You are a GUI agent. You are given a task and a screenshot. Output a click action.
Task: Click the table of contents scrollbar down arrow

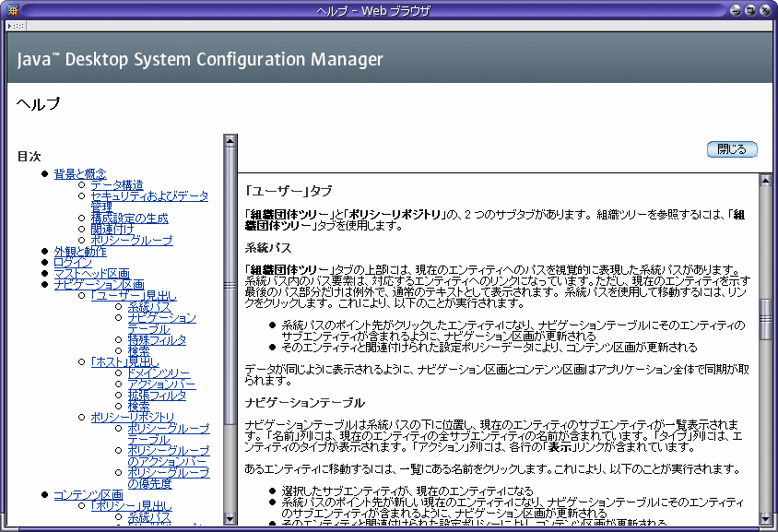click(230, 519)
